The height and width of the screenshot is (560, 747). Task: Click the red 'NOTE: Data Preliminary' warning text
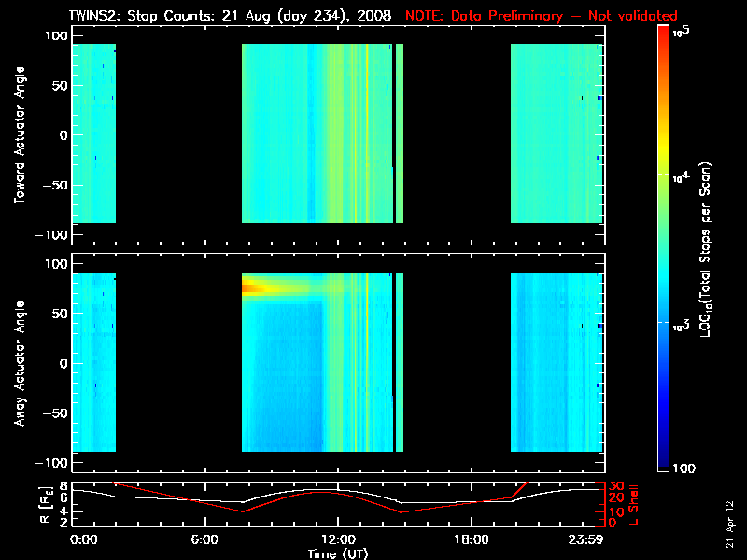click(x=484, y=16)
